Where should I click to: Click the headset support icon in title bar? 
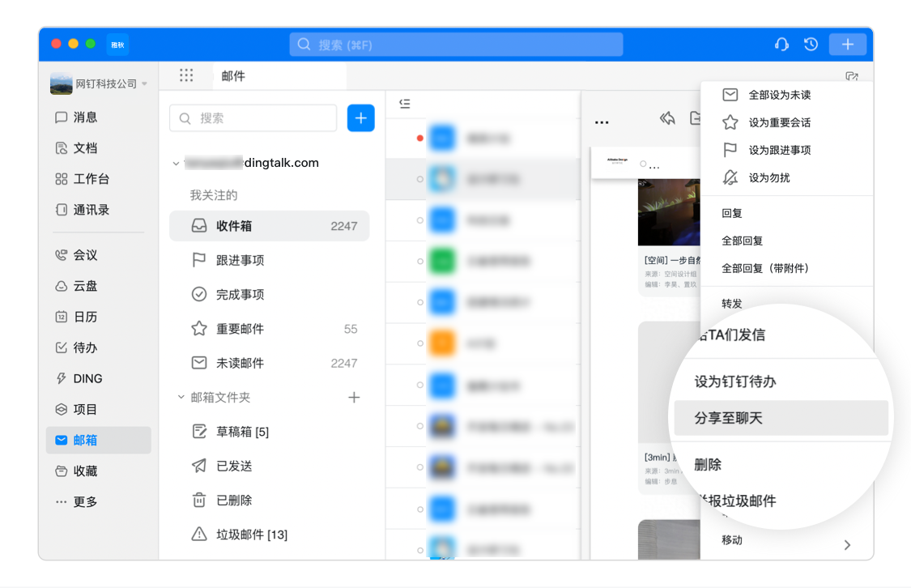pyautogui.click(x=781, y=45)
